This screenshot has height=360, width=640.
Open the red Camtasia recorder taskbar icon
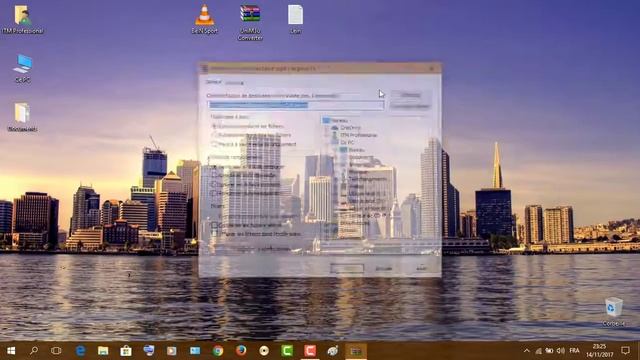(x=310, y=351)
